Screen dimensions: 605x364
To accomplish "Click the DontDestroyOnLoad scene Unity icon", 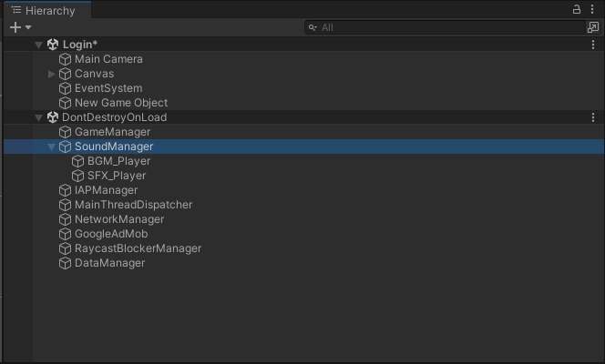I will pos(53,117).
